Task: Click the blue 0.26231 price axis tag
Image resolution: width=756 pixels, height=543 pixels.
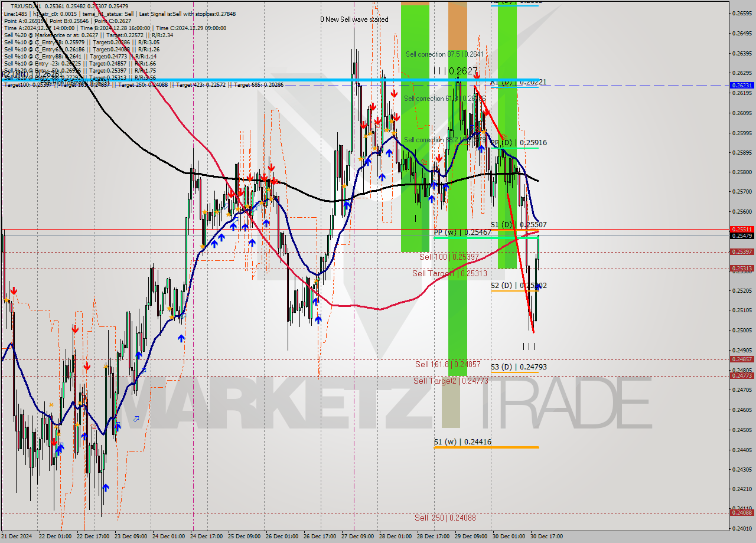Action: click(x=742, y=86)
